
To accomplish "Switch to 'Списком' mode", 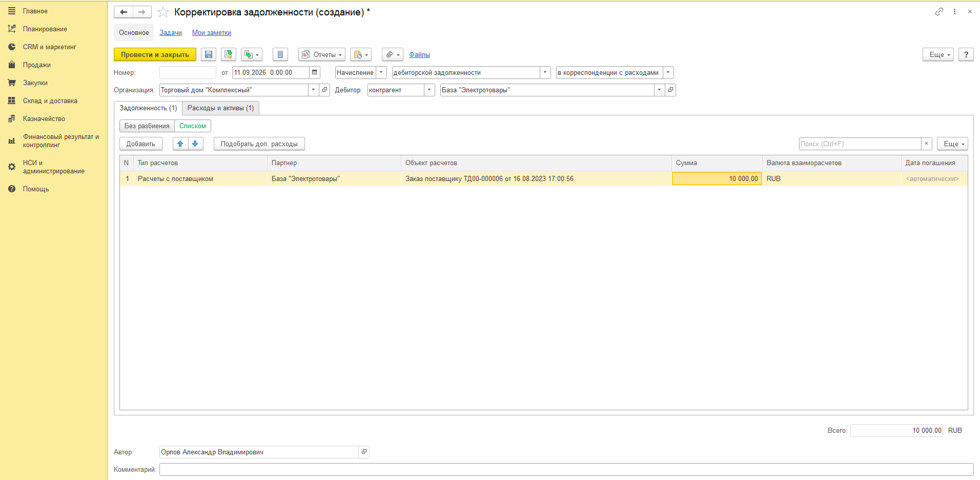I will [x=193, y=126].
